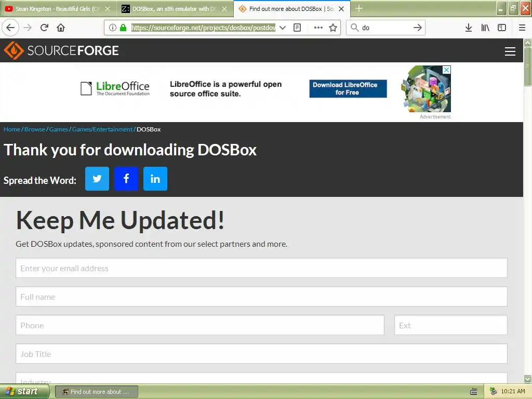Click the keyboard icon in taskbar
This screenshot has height=399, width=532.
(x=474, y=392)
